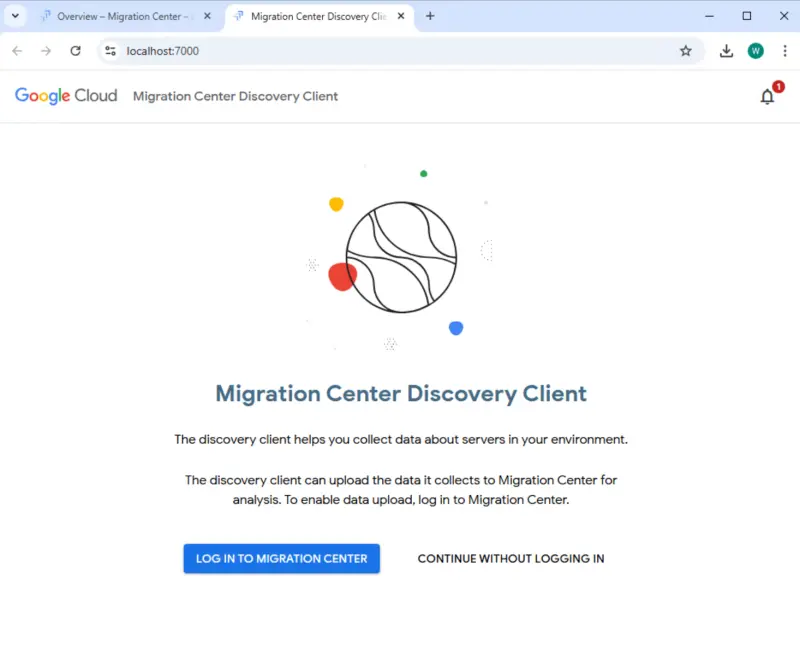800x654 pixels.
Task: Open the Chrome three-dot menu
Action: pyautogui.click(x=786, y=50)
